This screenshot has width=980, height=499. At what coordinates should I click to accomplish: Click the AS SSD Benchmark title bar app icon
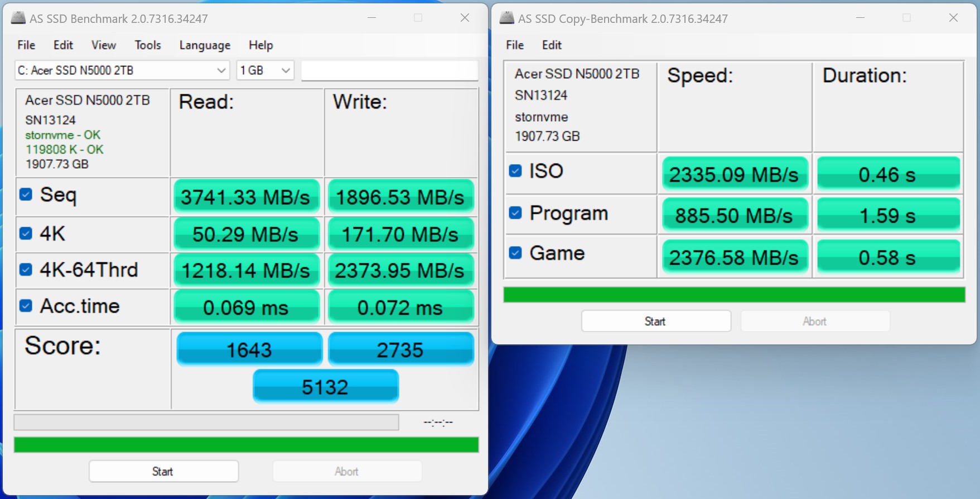18,18
